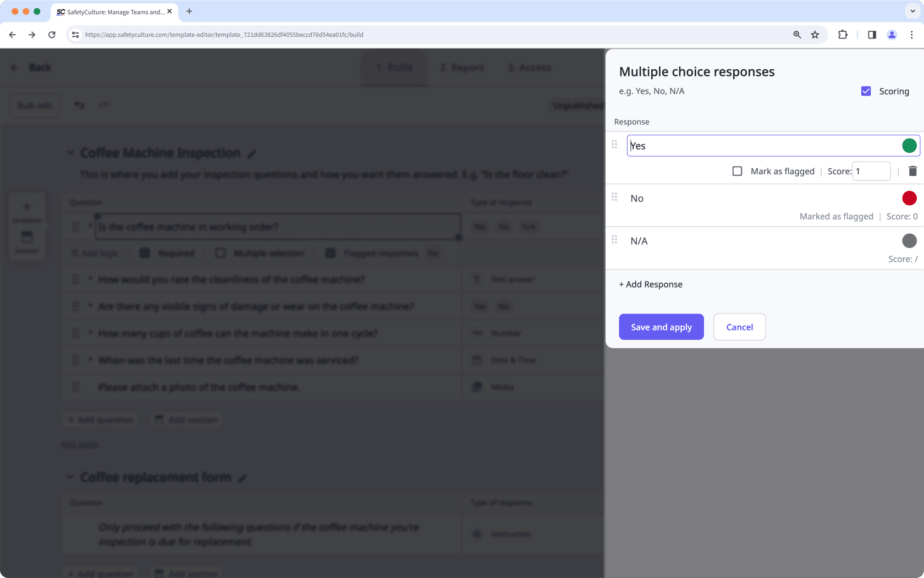Click Save and apply
The image size is (924, 578).
coord(661,327)
